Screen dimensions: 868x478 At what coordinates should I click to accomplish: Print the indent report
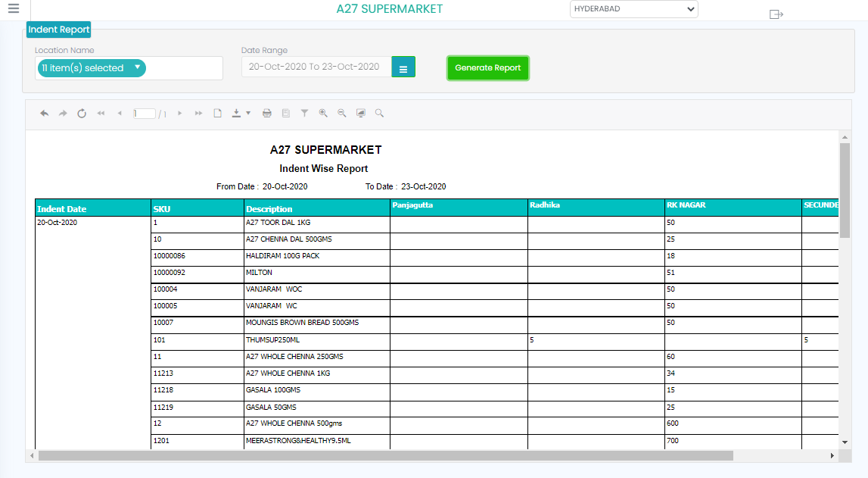[267, 114]
